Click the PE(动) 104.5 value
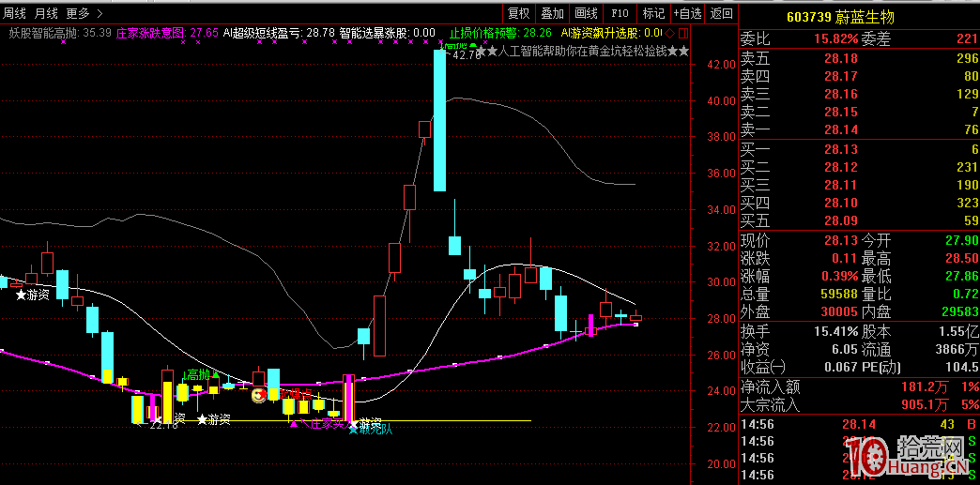 tap(963, 368)
